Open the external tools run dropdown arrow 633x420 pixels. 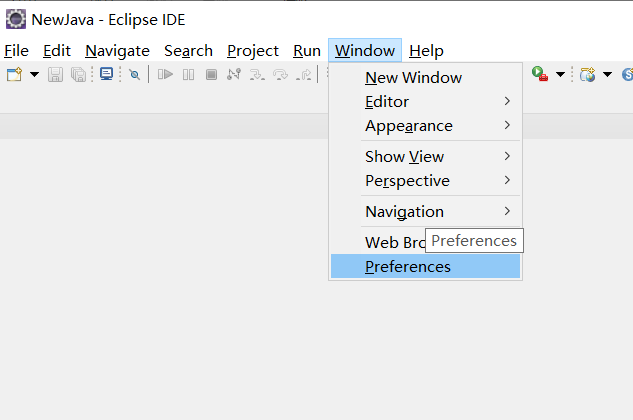(x=560, y=74)
